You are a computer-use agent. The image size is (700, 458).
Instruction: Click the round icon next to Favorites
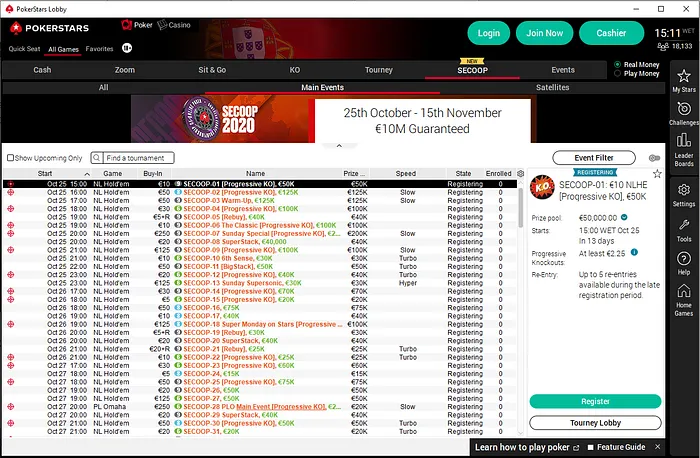(127, 48)
